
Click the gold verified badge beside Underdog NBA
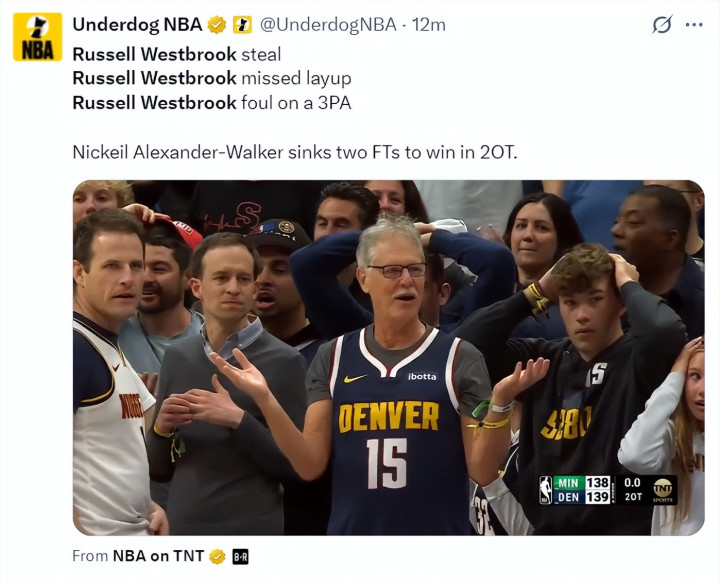point(217,25)
